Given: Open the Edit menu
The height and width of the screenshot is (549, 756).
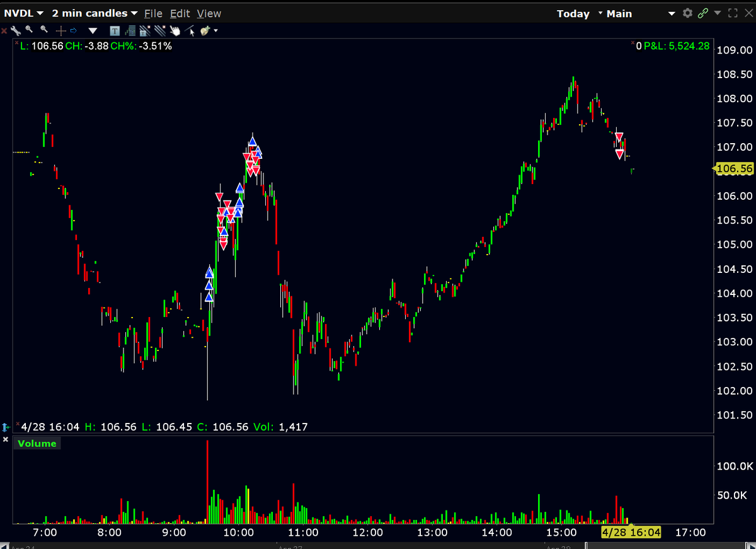Looking at the screenshot, I should (x=180, y=13).
